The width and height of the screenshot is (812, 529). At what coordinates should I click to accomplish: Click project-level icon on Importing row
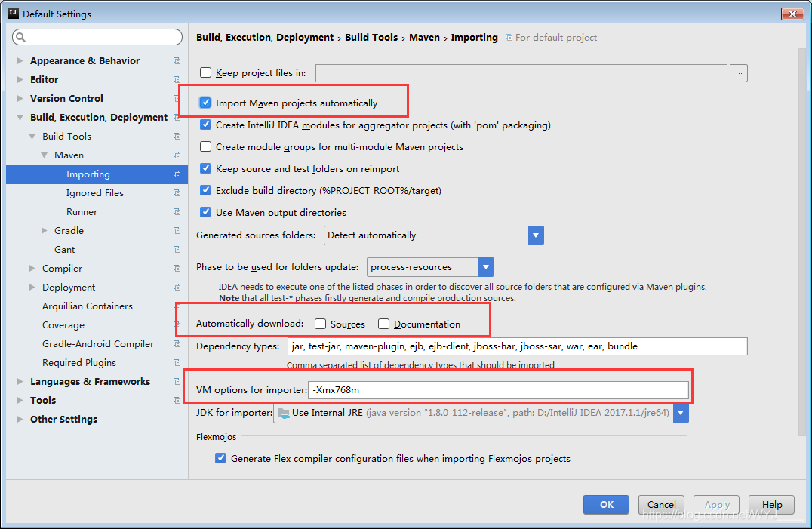coord(177,174)
